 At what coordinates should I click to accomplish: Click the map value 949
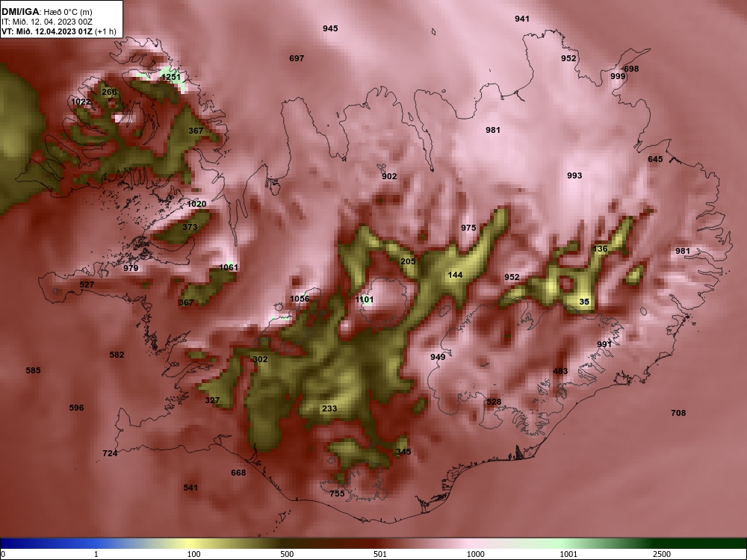tap(438, 357)
